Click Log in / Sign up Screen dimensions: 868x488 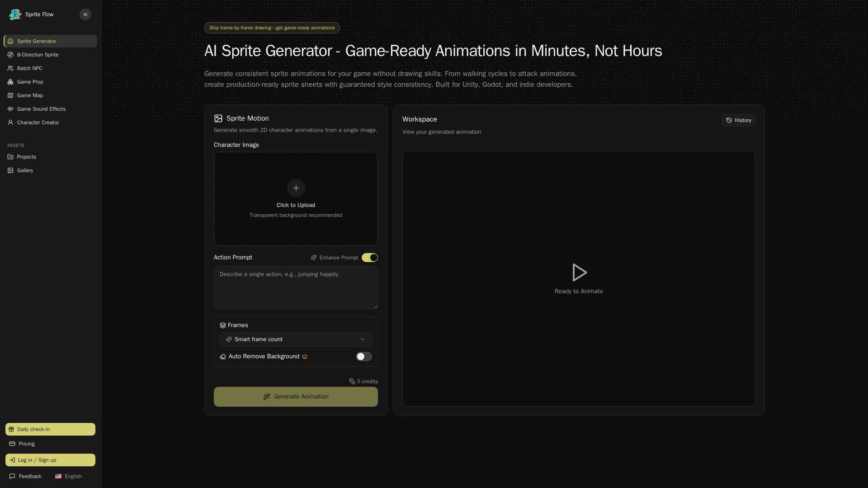pos(50,460)
